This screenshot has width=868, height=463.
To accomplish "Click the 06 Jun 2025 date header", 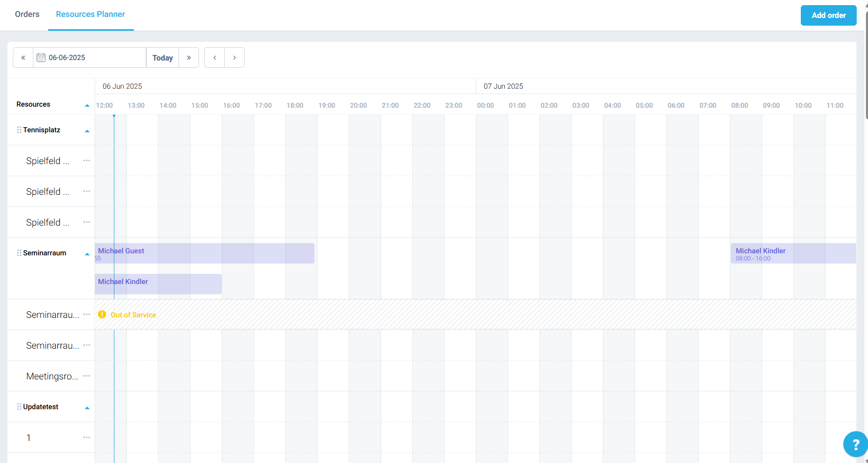I will (122, 86).
